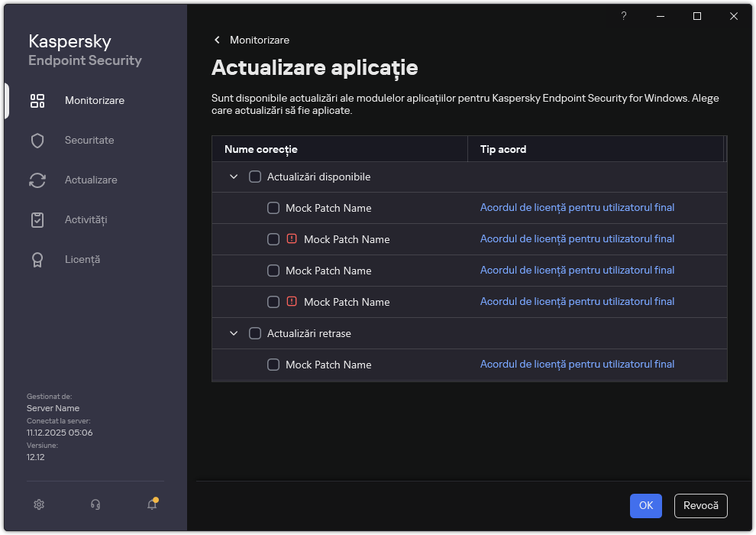
Task: Click the Monitorizare dashboard icon
Action: click(x=37, y=100)
